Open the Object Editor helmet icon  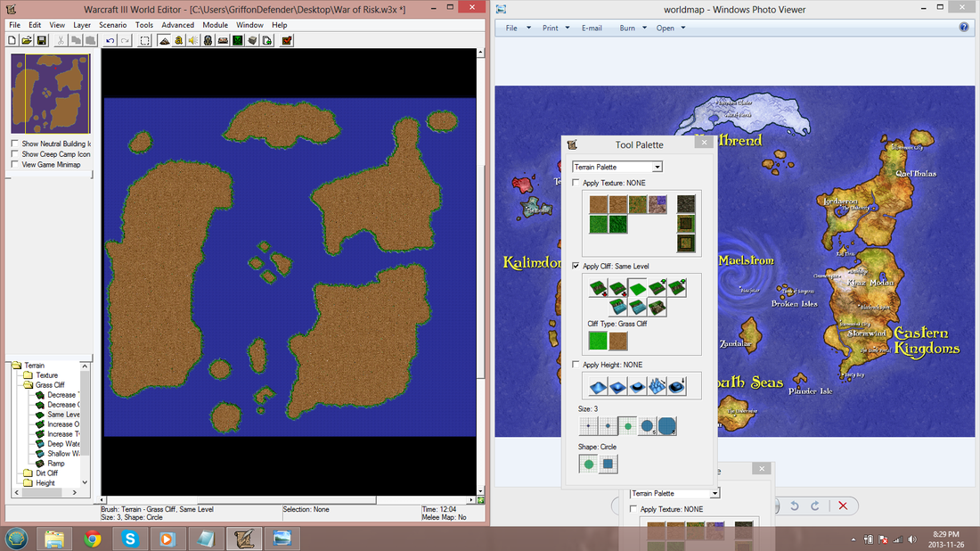[x=208, y=41]
